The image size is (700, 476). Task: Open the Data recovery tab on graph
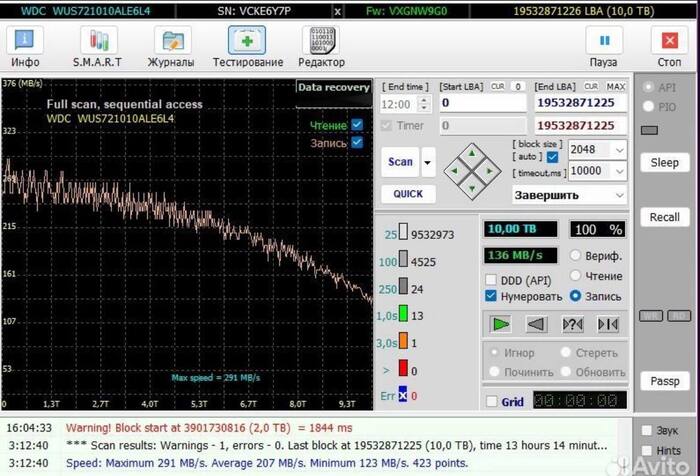pyautogui.click(x=333, y=88)
